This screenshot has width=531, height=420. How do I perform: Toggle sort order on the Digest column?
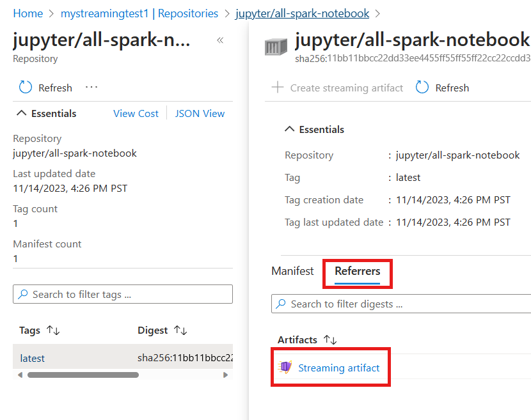[x=181, y=331]
